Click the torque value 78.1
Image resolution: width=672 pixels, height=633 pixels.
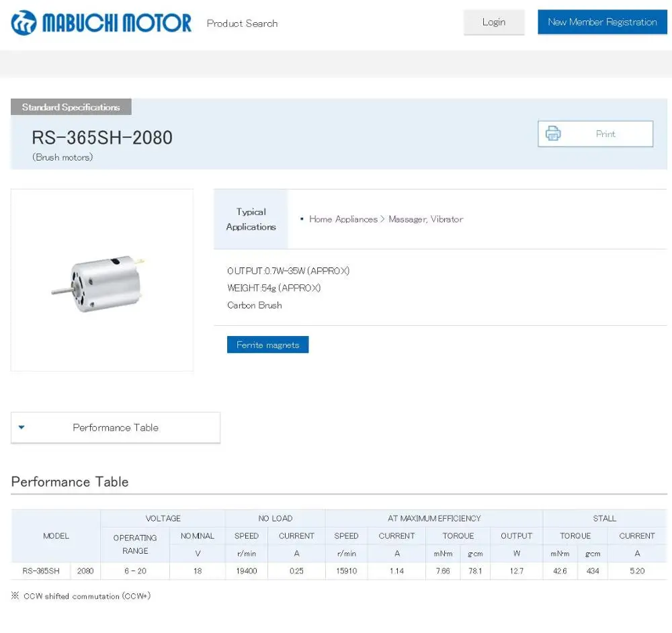[x=475, y=571]
